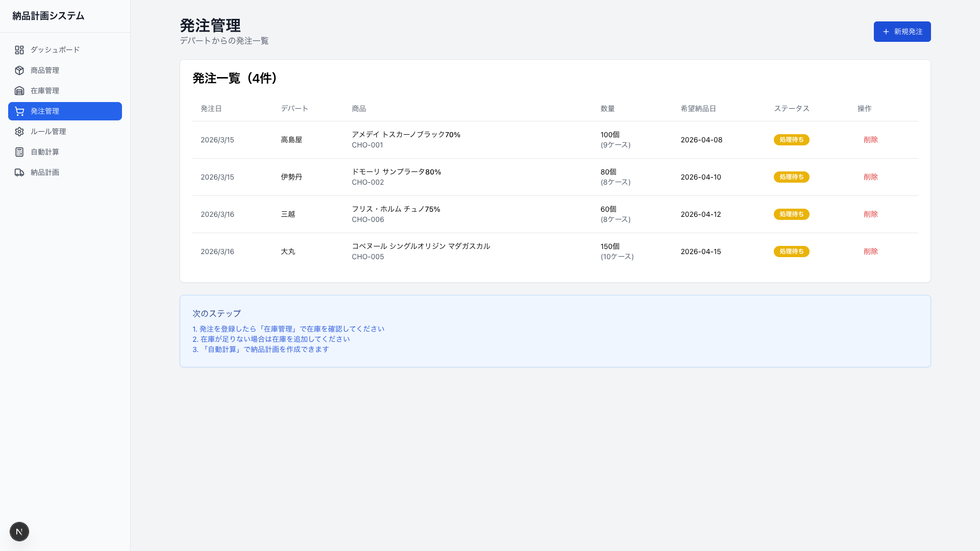The height and width of the screenshot is (551, 980).
Task: Navigate to ダッシュボード in the sidebar
Action: [54, 50]
